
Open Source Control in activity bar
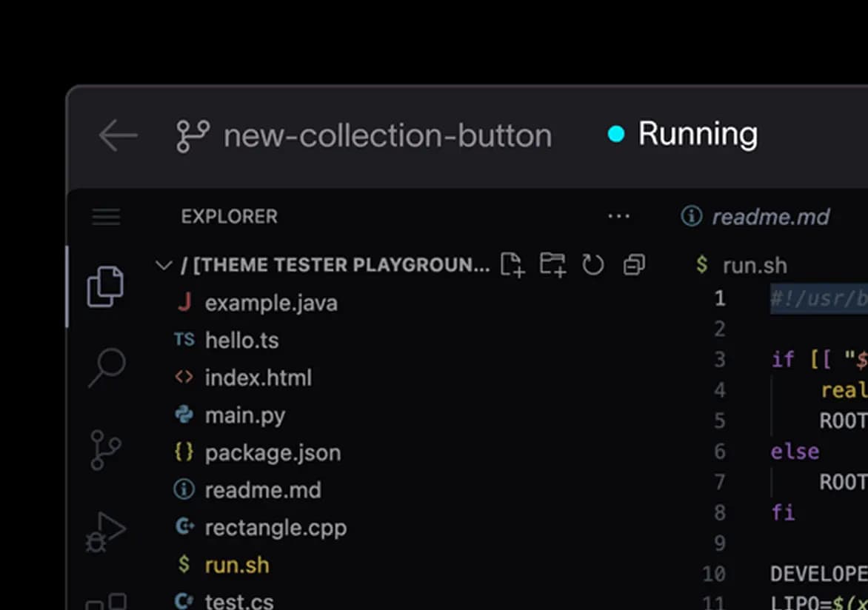[105, 449]
